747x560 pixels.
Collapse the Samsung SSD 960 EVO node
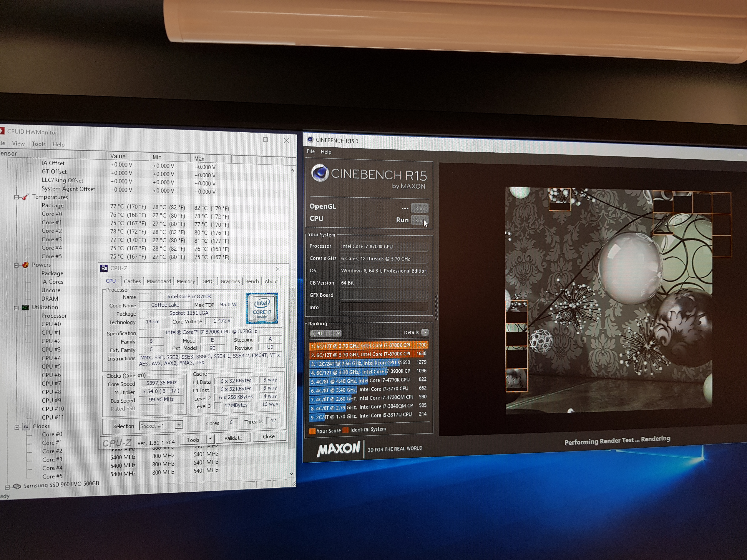point(7,487)
